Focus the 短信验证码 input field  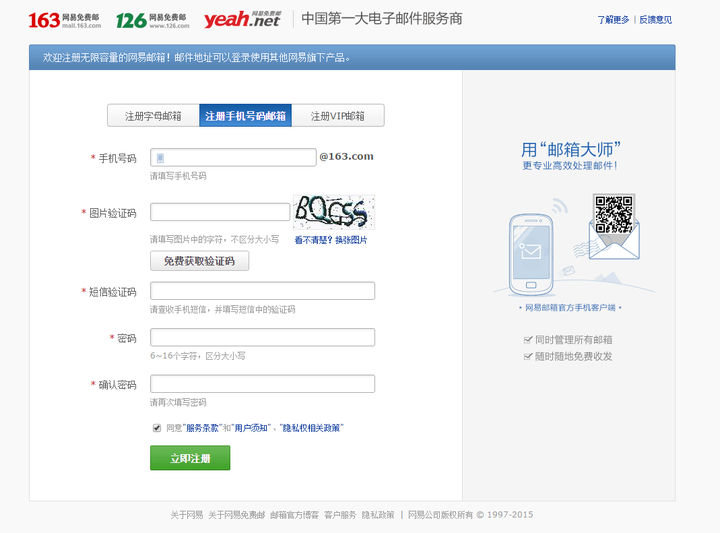tap(262, 291)
